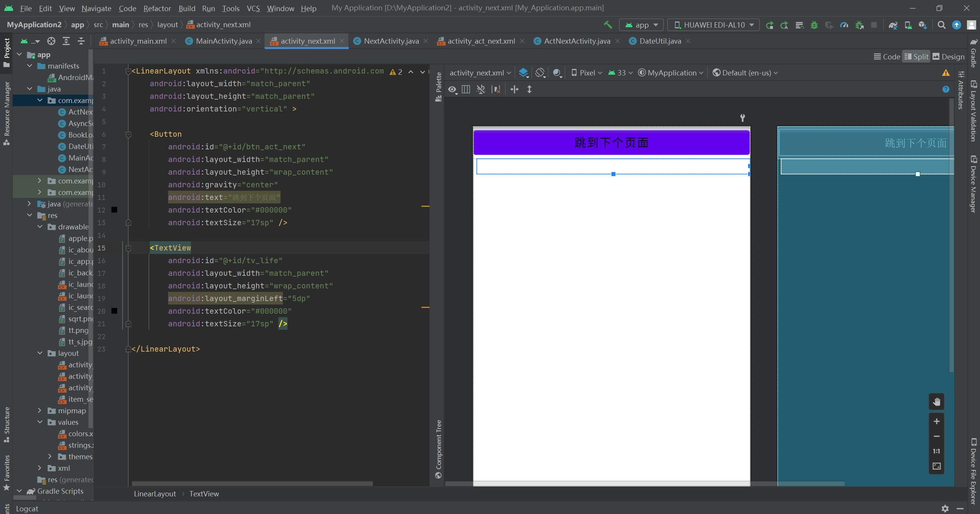Expand the mipmap folder in tree

39,411
